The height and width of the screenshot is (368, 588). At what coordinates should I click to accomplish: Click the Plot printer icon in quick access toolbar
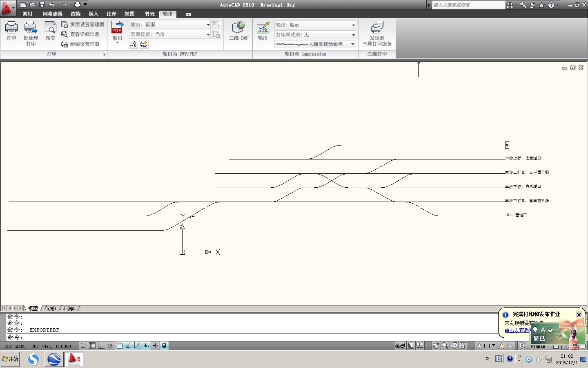coord(78,5)
